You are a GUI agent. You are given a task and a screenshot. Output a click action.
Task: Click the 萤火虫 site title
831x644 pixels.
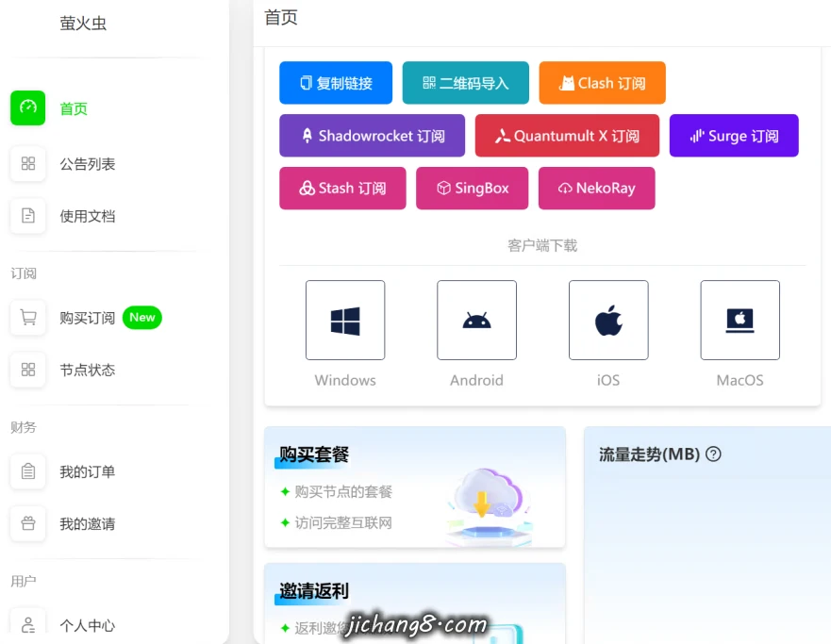coord(83,24)
